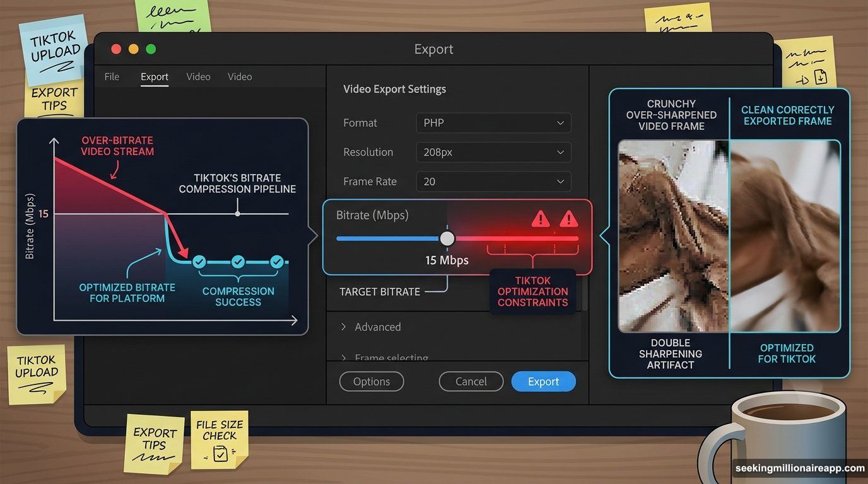Open the Options button
868x484 pixels.
(x=372, y=381)
